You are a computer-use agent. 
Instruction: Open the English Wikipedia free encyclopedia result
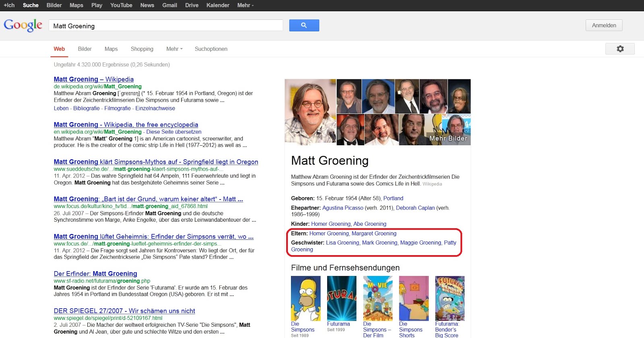pyautogui.click(x=126, y=125)
